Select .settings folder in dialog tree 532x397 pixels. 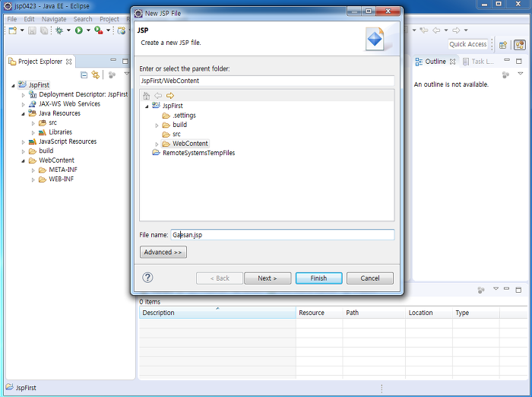tap(184, 116)
